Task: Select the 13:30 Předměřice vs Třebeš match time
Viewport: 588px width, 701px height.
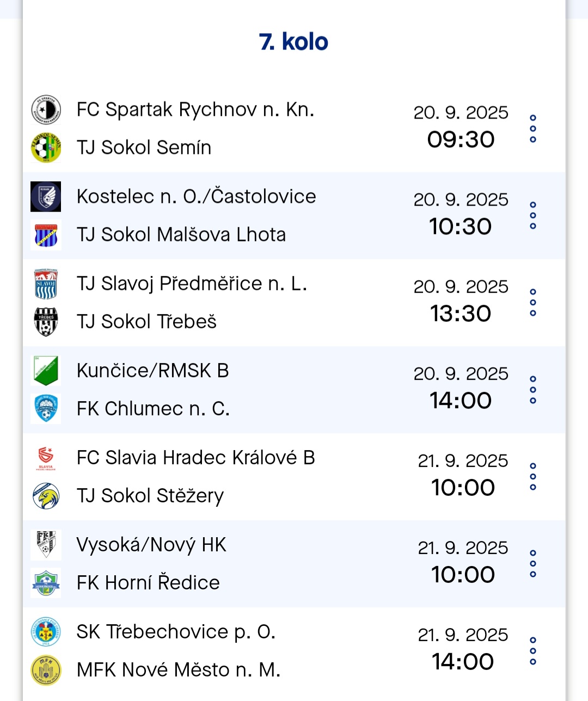Action: (461, 313)
